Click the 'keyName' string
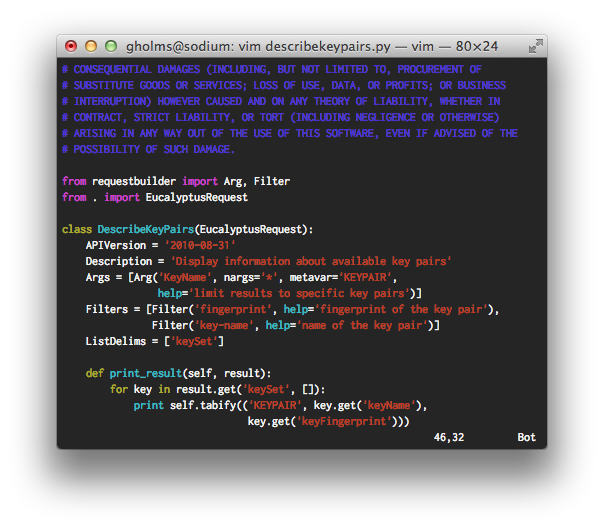This screenshot has height=528, width=604. (389, 406)
